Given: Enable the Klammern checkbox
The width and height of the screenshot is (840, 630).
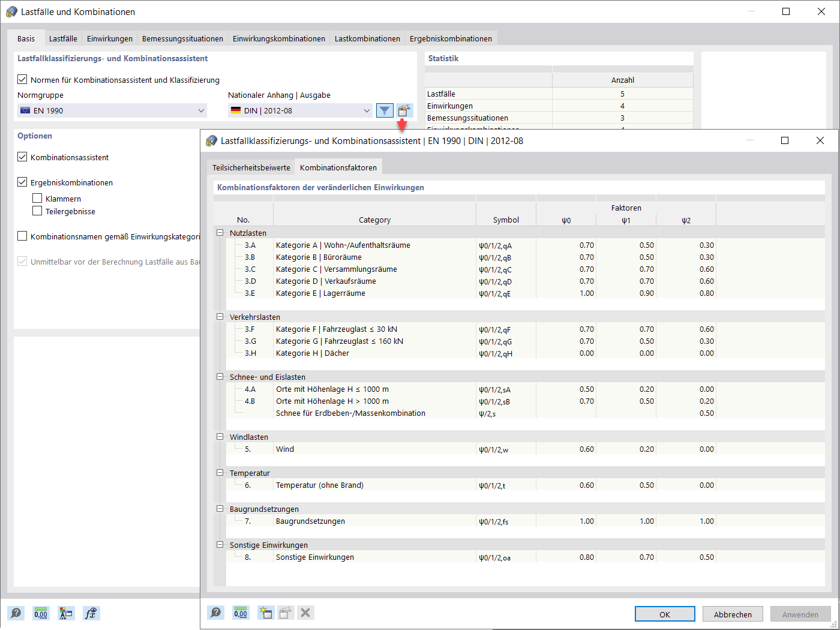Looking at the screenshot, I should coord(37,198).
